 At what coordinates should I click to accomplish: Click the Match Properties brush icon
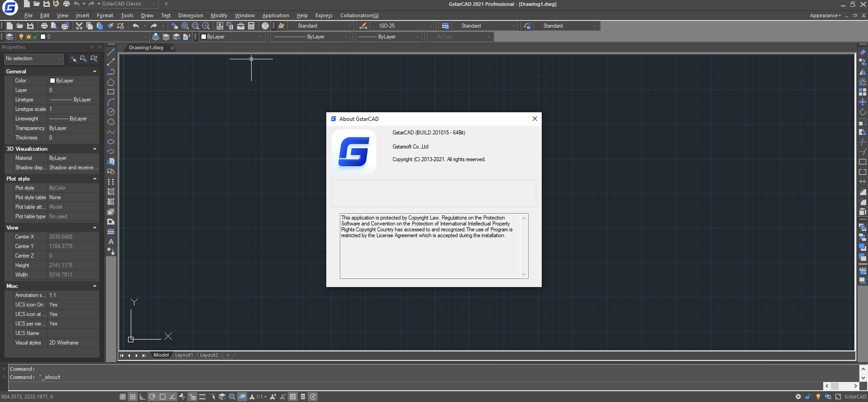click(110, 26)
